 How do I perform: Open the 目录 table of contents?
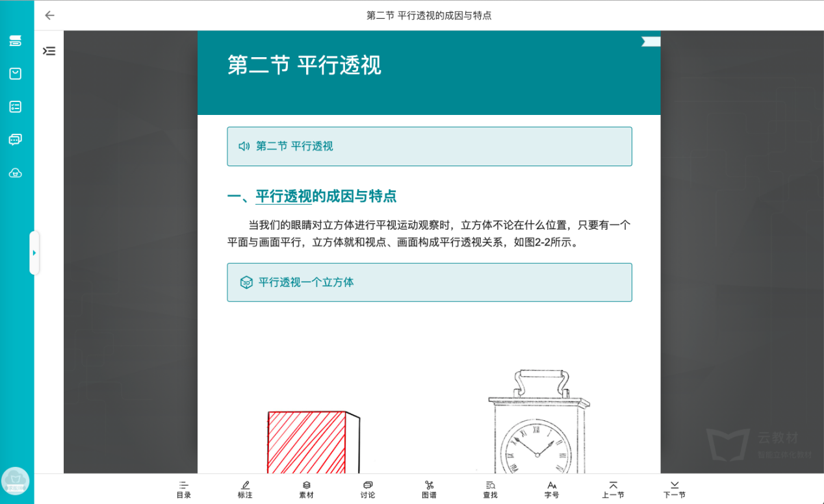184,488
